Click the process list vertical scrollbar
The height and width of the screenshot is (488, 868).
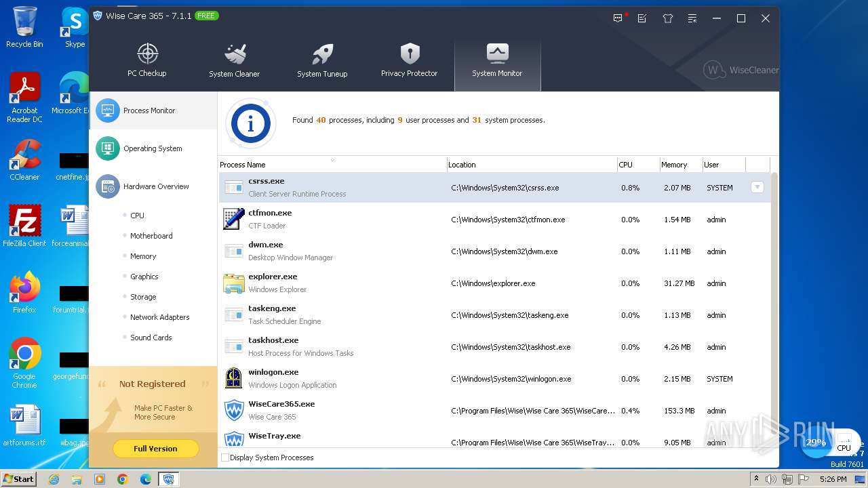[x=774, y=308]
